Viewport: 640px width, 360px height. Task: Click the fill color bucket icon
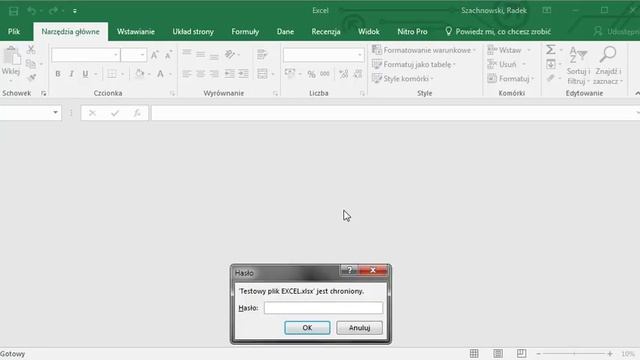click(x=140, y=74)
